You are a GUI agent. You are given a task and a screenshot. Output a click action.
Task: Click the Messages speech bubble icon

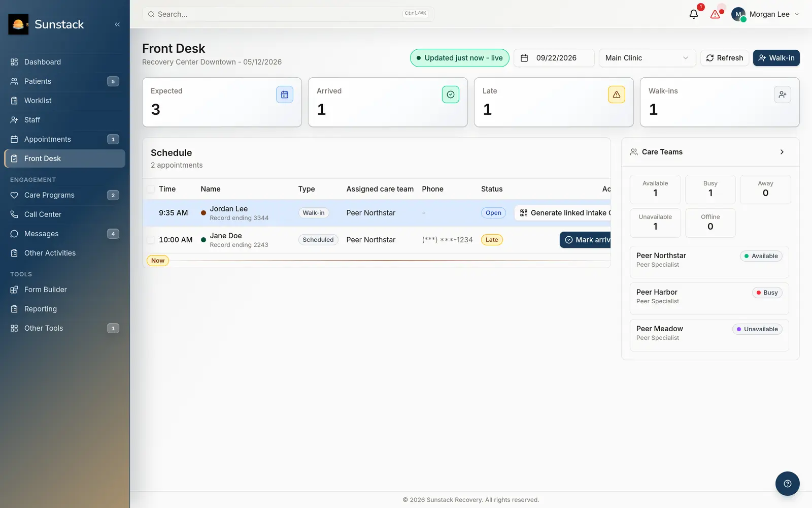(14, 234)
